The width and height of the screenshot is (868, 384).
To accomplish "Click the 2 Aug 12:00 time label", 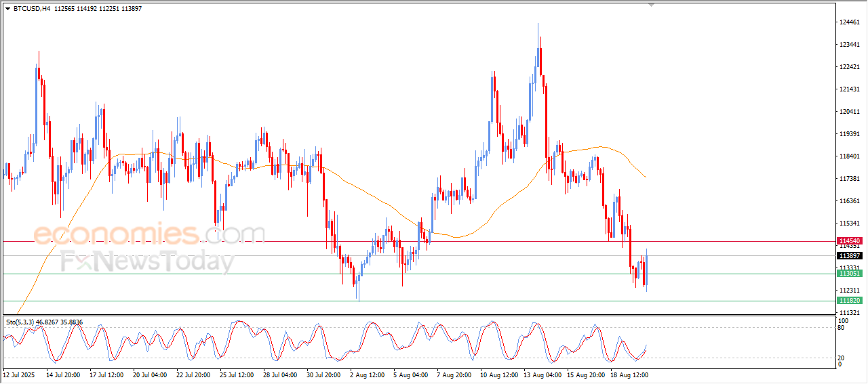I will 366,374.
